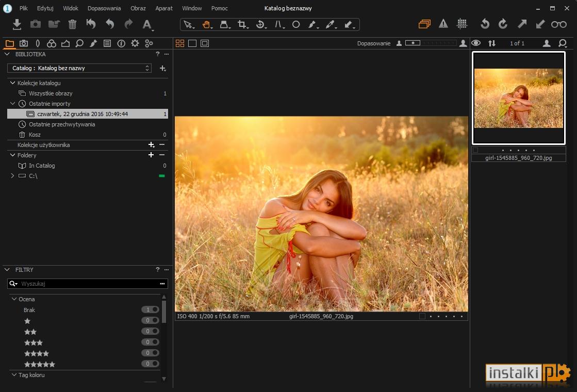
Task: Collapse the BIBLIOTEKA panel
Action: pos(7,54)
